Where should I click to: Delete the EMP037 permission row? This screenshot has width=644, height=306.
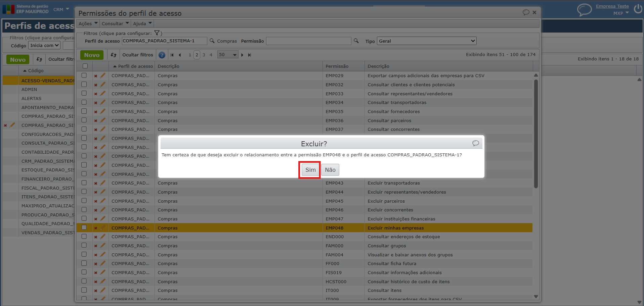coord(96,130)
